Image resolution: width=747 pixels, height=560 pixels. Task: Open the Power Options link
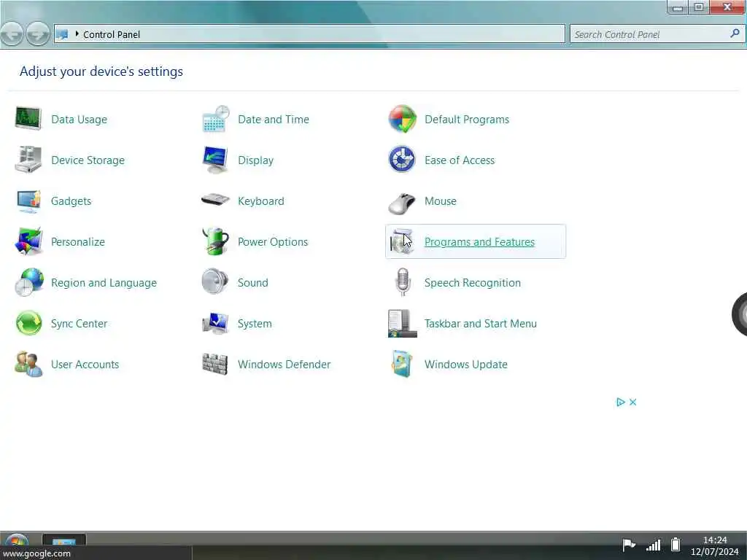tap(273, 242)
